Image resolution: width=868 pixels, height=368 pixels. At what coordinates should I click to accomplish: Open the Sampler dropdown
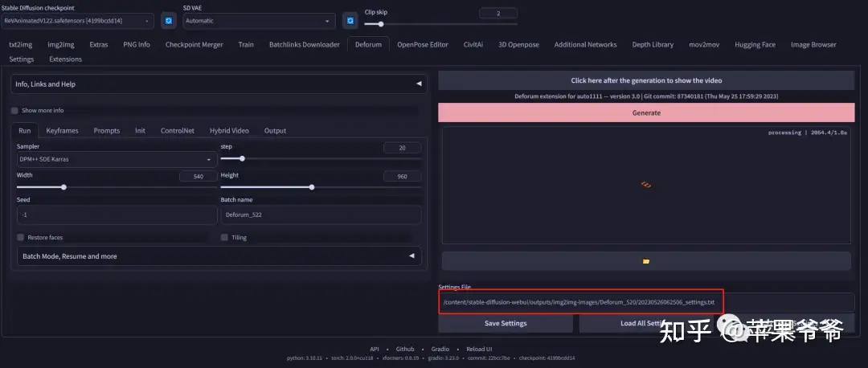coord(117,159)
